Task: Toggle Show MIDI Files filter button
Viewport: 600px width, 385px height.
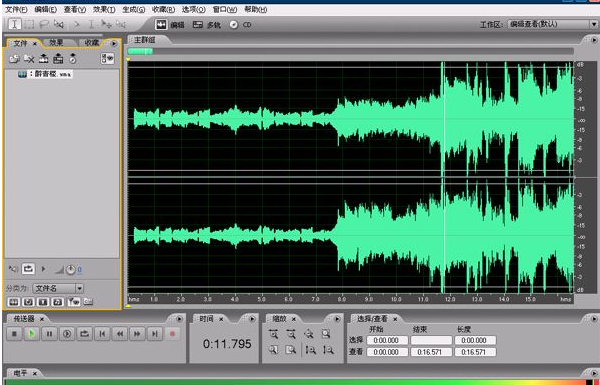Action: coord(58,302)
